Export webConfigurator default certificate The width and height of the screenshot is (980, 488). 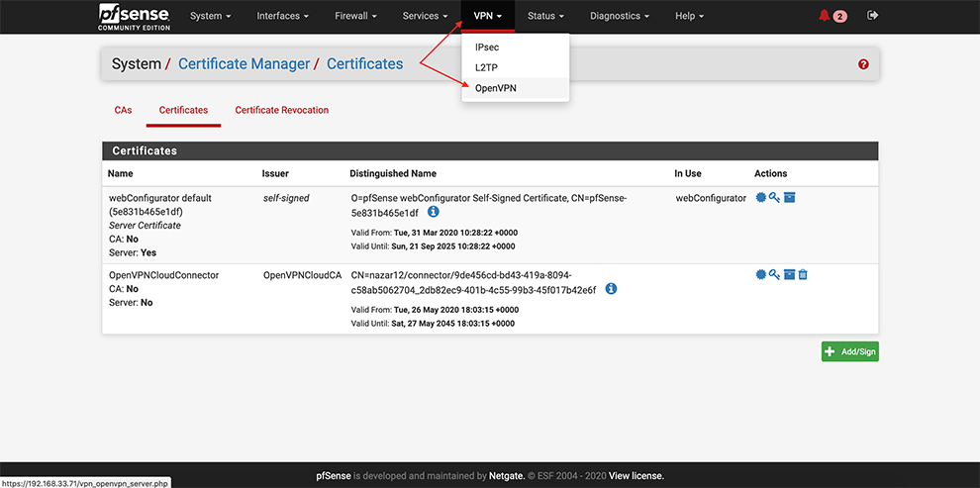pos(760,198)
